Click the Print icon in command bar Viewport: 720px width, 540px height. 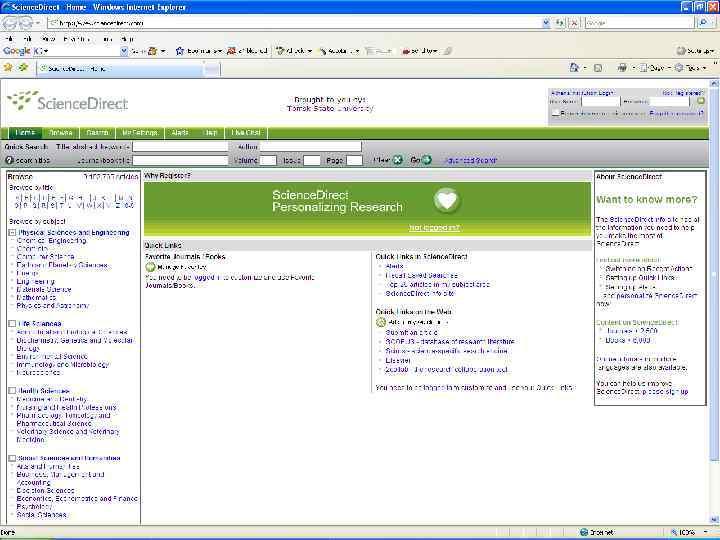pyautogui.click(x=622, y=68)
